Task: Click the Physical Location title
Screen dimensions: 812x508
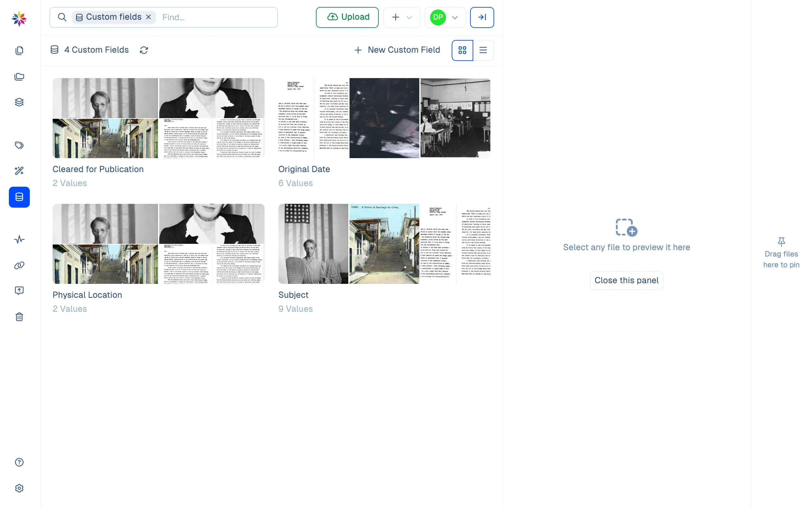Action: 87,295
